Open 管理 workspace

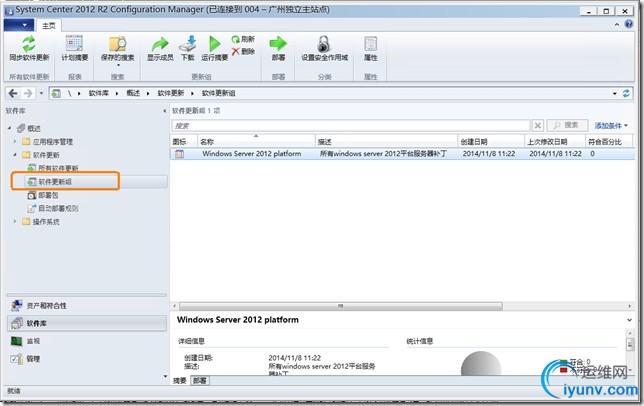pyautogui.click(x=87, y=359)
